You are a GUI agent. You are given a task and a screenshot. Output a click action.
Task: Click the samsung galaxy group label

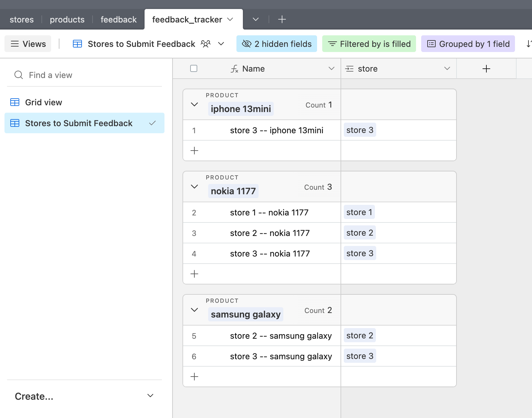246,314
